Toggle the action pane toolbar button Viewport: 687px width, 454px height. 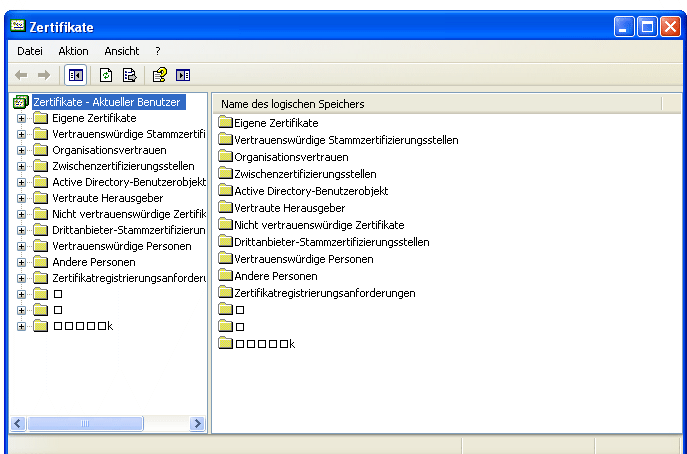point(183,74)
